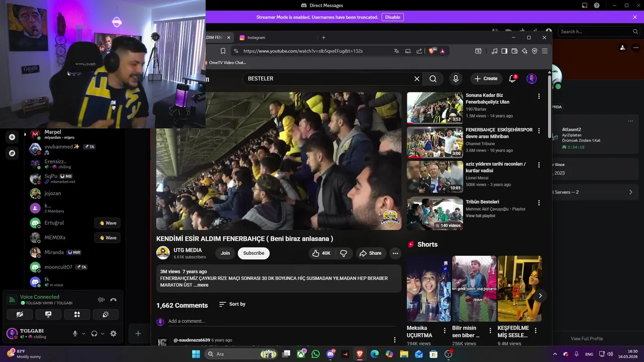Disconnect from Discord voice channel
This screenshot has width=644, height=362.
113,300
